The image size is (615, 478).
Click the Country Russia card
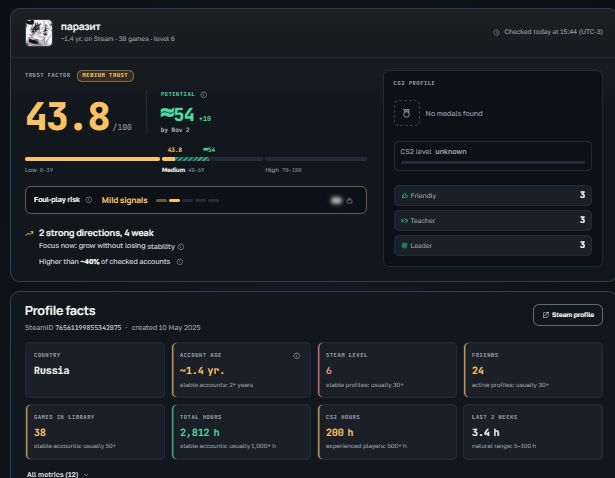[95, 370]
